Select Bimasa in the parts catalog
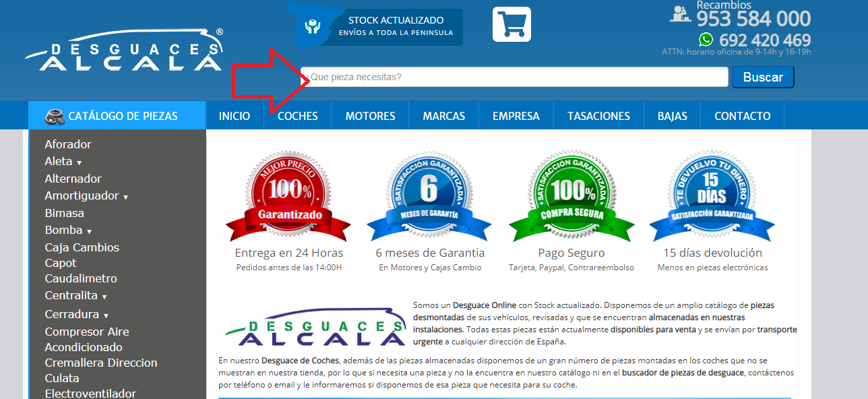The image size is (868, 399). (65, 213)
